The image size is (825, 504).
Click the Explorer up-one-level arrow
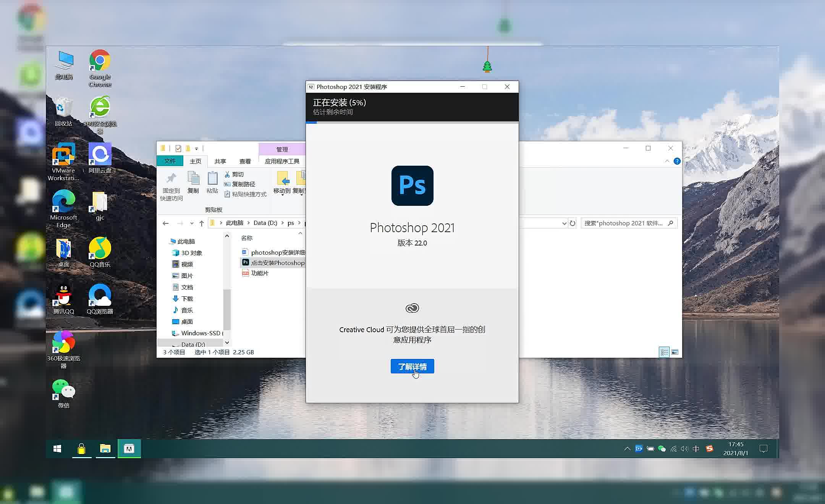click(202, 223)
